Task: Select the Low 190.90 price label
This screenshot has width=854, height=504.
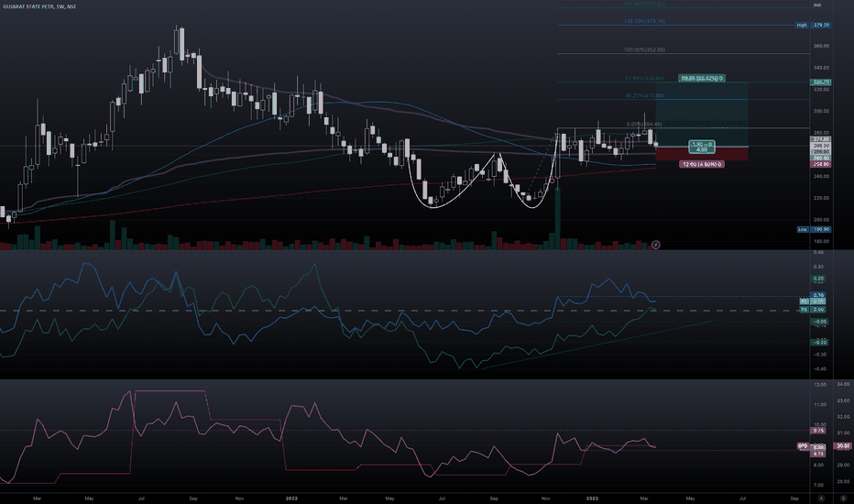Action: click(x=814, y=229)
